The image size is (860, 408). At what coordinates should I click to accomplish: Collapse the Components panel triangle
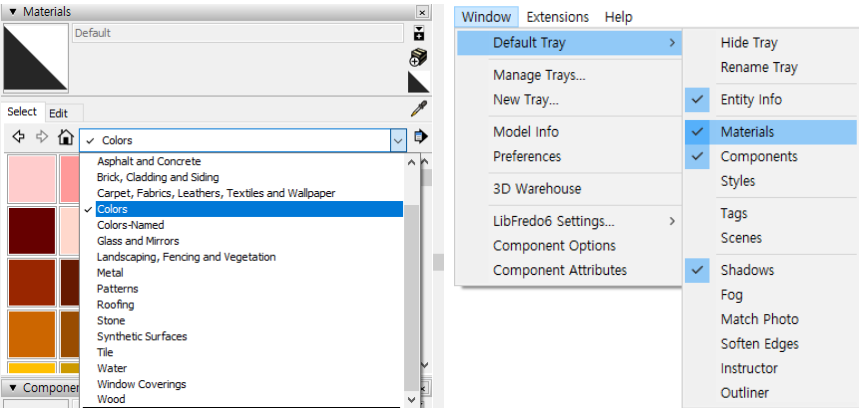tap(13, 388)
